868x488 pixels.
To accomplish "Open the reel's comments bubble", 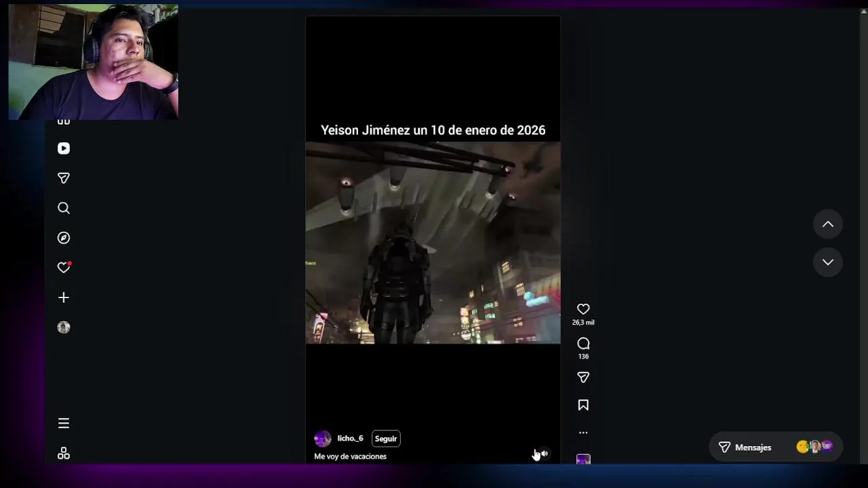I will tap(583, 344).
